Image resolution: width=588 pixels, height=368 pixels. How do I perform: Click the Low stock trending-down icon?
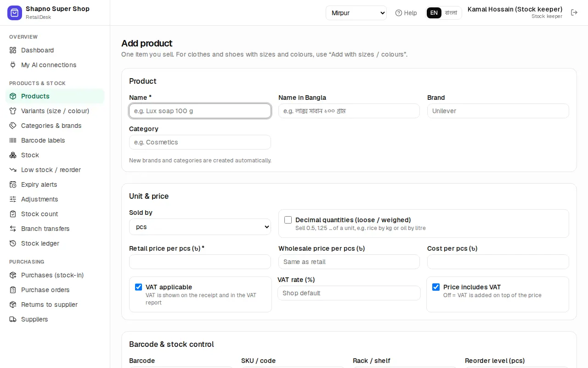pyautogui.click(x=13, y=170)
